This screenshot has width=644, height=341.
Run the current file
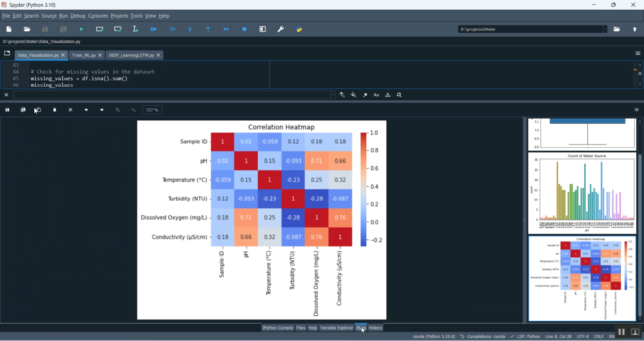tap(81, 29)
